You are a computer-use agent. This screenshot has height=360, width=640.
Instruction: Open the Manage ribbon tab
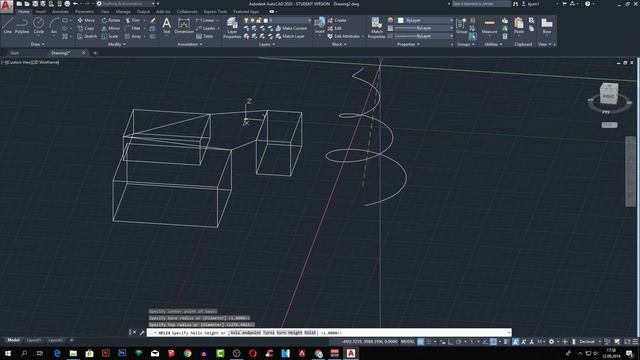pyautogui.click(x=123, y=12)
